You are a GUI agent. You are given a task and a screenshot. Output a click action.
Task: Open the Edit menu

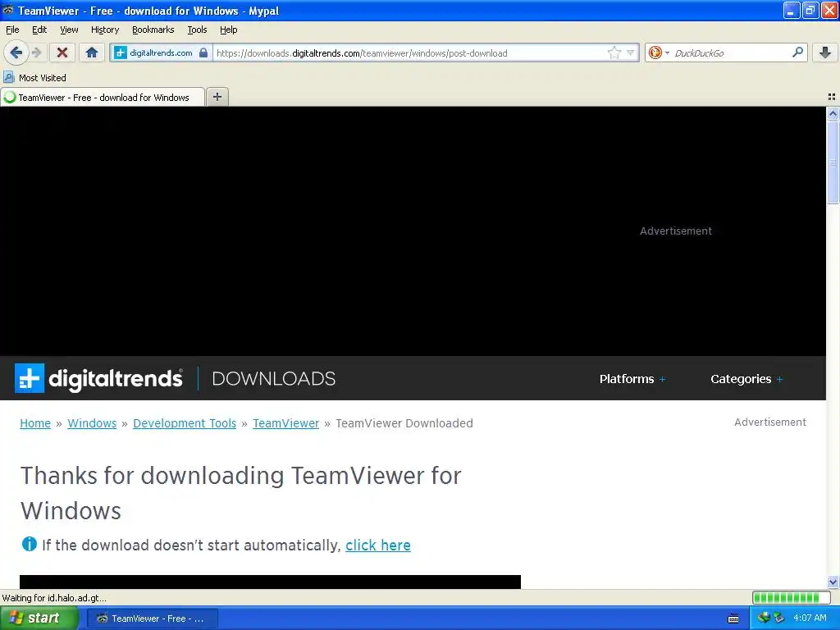point(39,30)
